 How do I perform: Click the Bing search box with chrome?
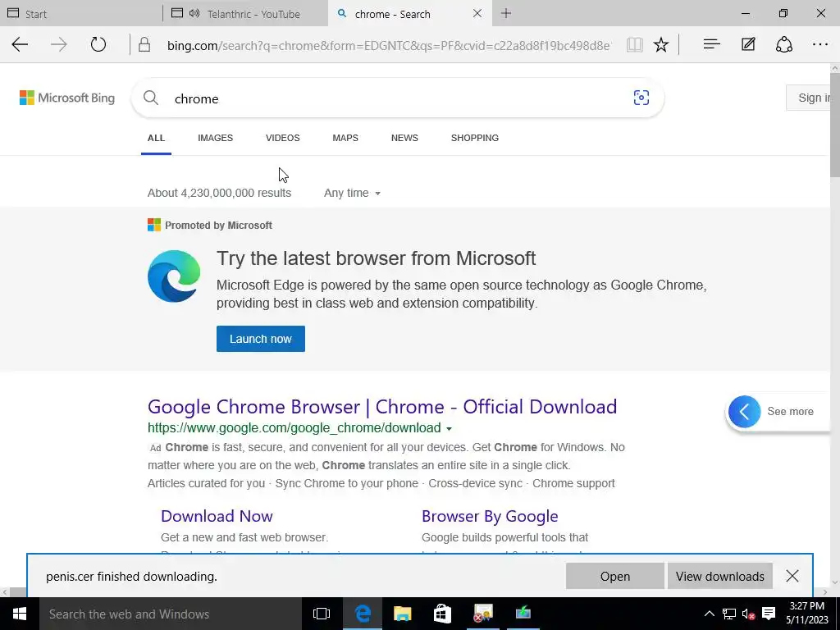[x=398, y=98]
